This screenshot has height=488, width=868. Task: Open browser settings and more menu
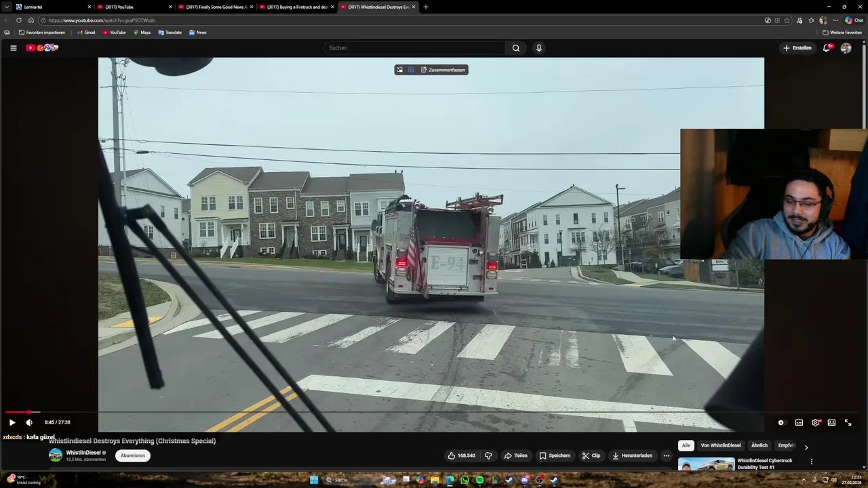pyautogui.click(x=835, y=20)
